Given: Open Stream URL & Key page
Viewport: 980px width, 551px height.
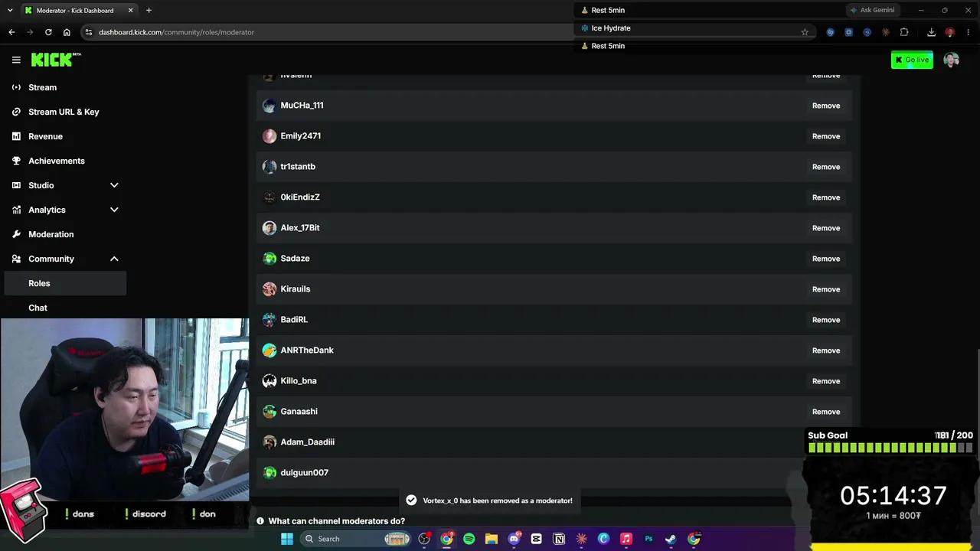Looking at the screenshot, I should click(x=65, y=112).
